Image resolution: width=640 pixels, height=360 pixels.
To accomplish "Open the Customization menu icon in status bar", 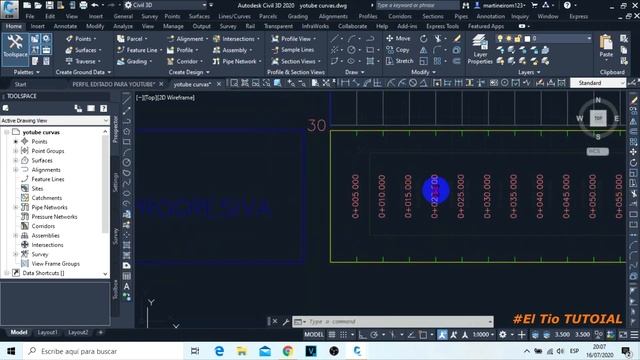I will point(634,335).
